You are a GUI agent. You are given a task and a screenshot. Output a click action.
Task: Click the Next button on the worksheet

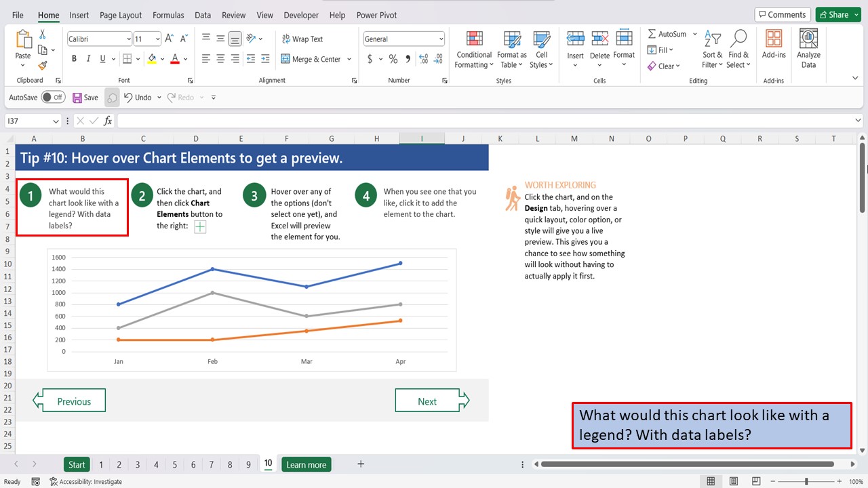(428, 400)
